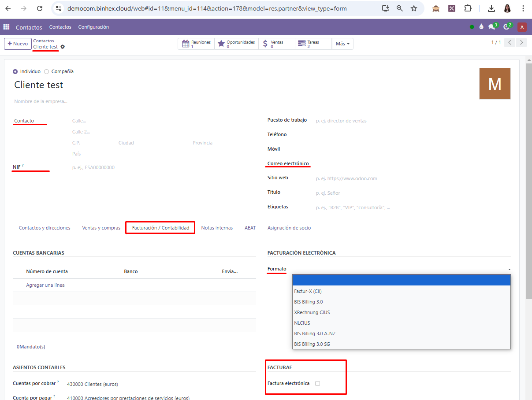The image size is (532, 400).
Task: Click the green status dot in the top bar
Action: pos(472,27)
